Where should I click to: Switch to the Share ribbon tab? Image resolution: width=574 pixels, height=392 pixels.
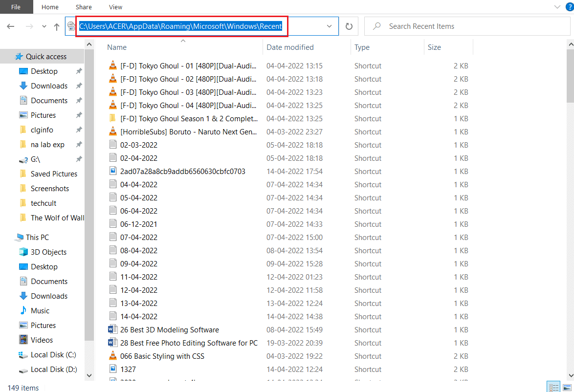(84, 7)
